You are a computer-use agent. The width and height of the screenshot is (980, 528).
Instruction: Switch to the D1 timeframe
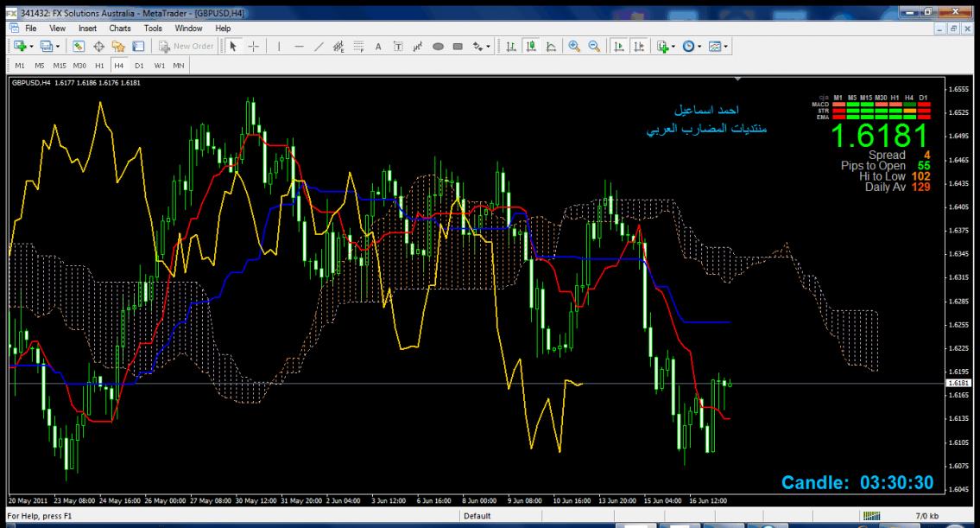(138, 65)
